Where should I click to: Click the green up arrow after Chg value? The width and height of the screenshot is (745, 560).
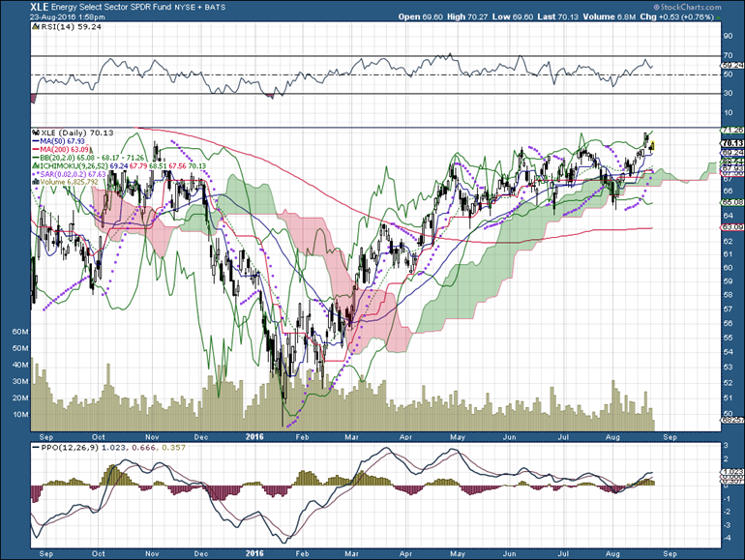tap(718, 17)
